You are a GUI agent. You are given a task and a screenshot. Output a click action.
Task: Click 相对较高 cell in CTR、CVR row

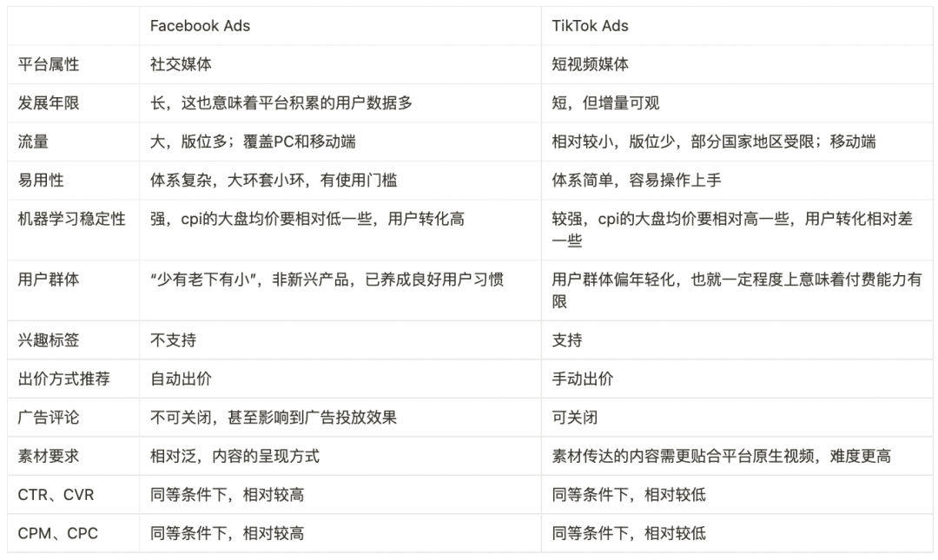pyautogui.click(x=228, y=495)
